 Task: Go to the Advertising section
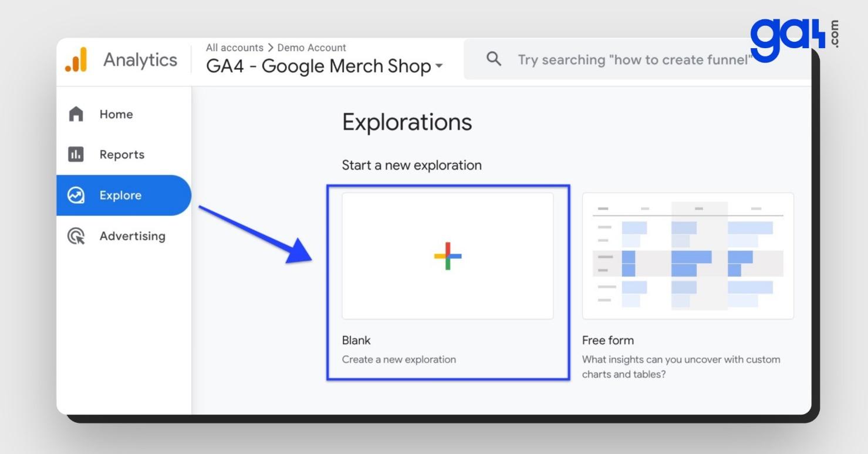click(x=124, y=236)
